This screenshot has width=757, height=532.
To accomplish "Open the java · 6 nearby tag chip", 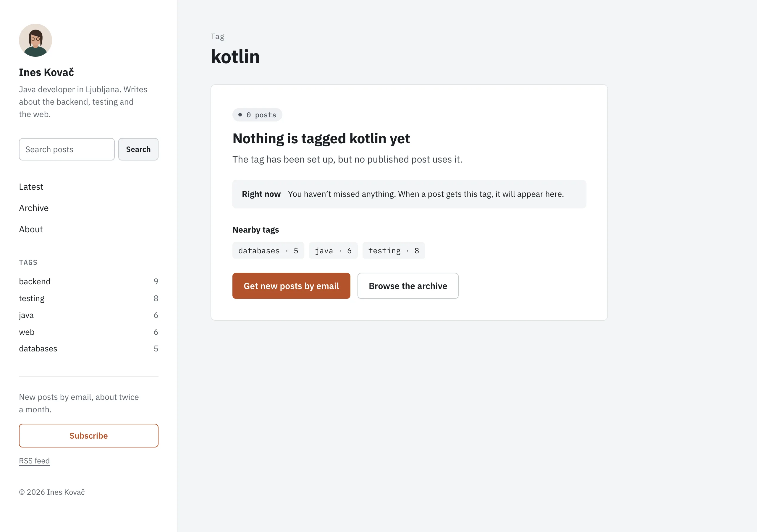I will tap(333, 251).
